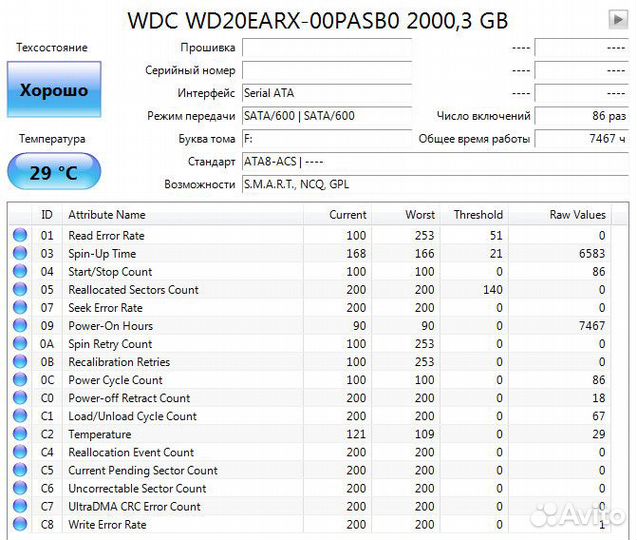Select the Temperature row status icon
The width and height of the screenshot is (637, 540).
click(20, 434)
